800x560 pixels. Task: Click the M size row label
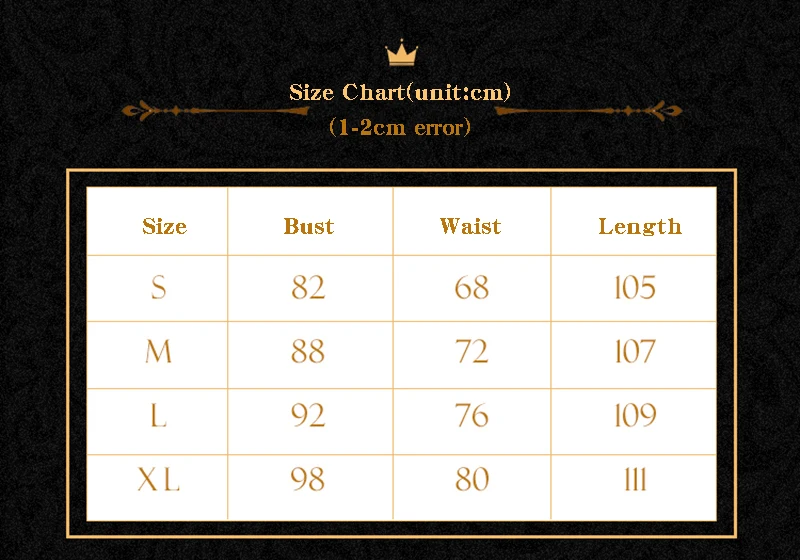tap(158, 352)
